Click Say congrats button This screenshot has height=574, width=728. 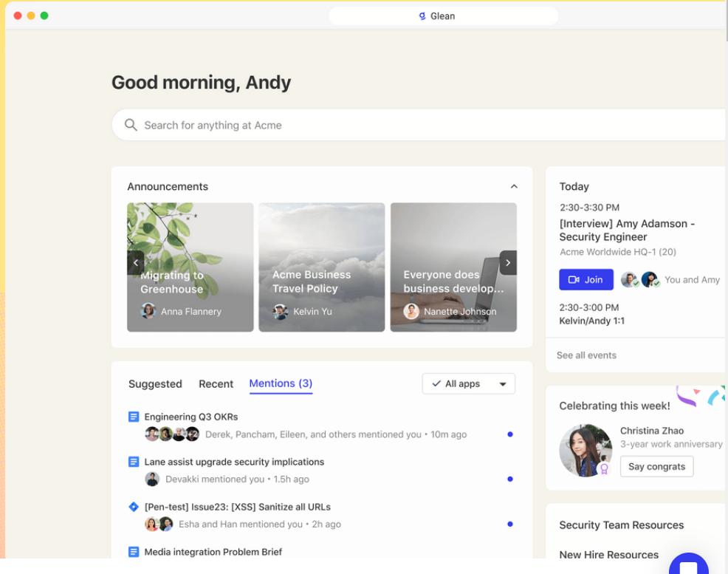(656, 466)
